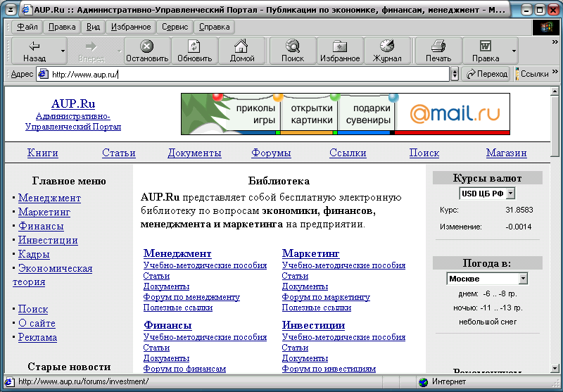Go to Home (Домой) toolbar icon
563x392 pixels.
241,51
